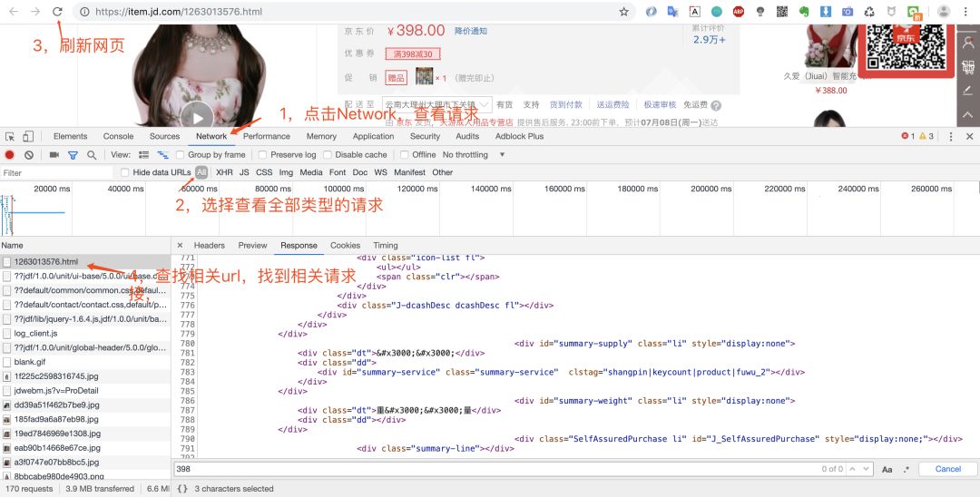Capture screenshots with the camera icon
The height and width of the screenshot is (497, 980).
(54, 155)
